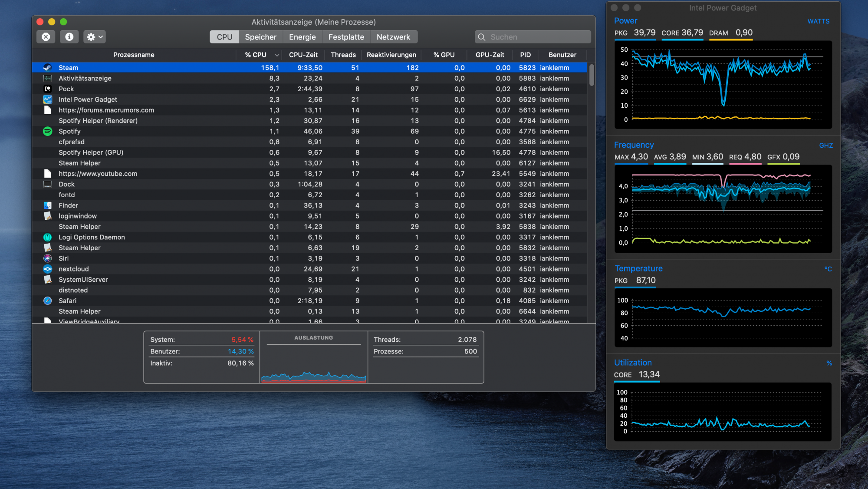This screenshot has width=868, height=489.
Task: Open the Netzwerk tab
Action: [393, 37]
